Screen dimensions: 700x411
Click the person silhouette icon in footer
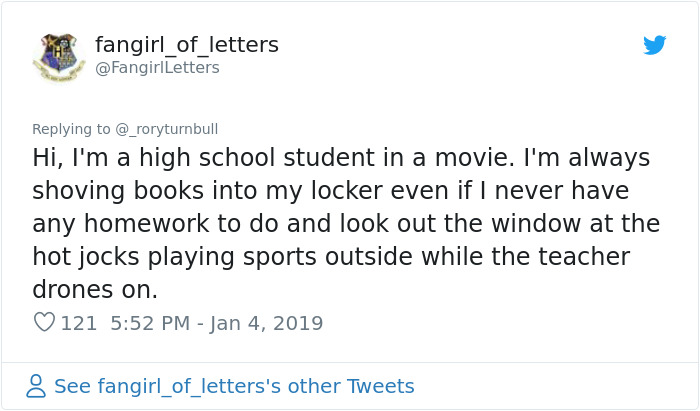(36, 386)
